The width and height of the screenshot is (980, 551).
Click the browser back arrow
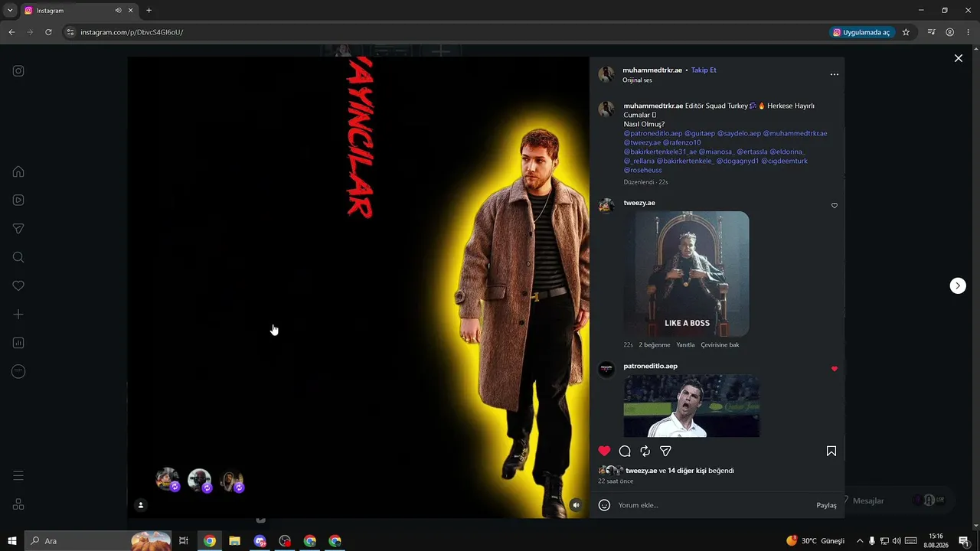point(11,32)
